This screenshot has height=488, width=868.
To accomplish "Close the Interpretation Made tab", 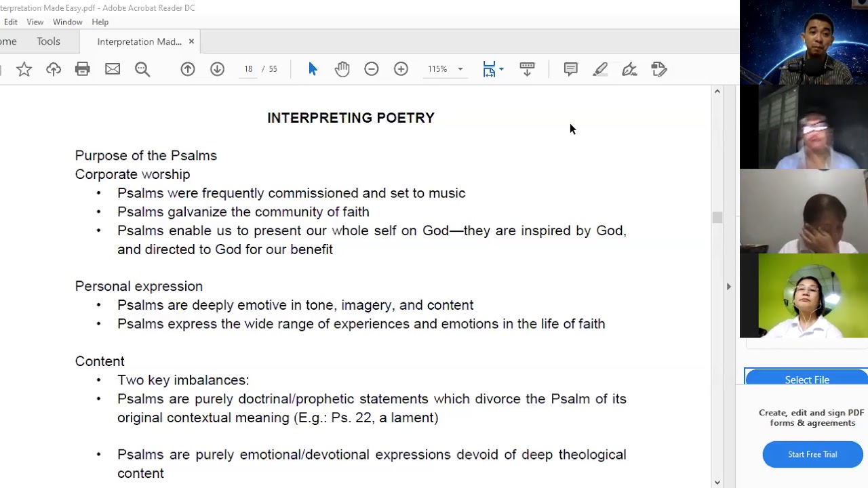I will coord(191,41).
